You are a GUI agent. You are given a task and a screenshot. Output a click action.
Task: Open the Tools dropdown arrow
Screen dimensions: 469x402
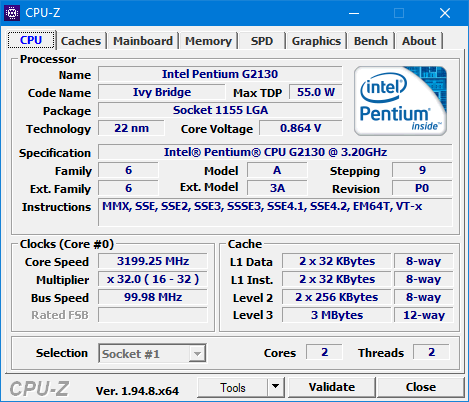(x=275, y=387)
